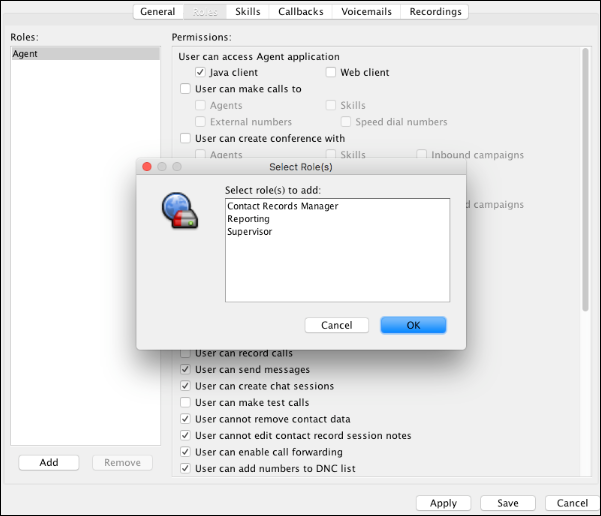Screen dimensions: 601x516
Task: Toggle Skills under create conference with
Action: (331, 154)
